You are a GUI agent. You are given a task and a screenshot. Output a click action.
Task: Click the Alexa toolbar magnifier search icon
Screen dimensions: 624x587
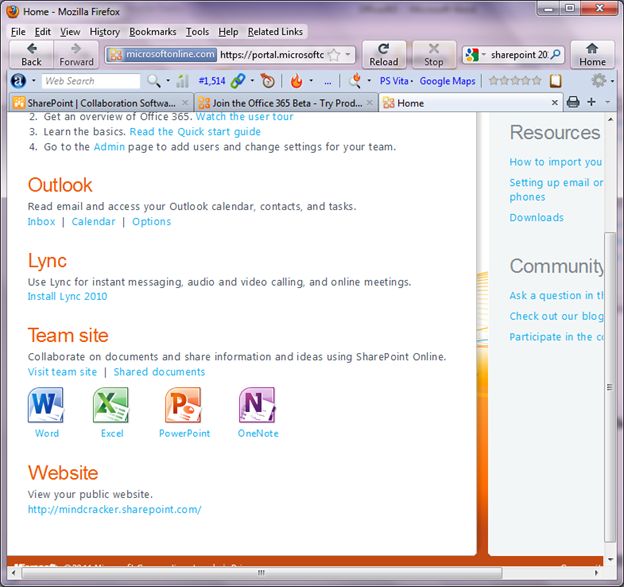[154, 81]
